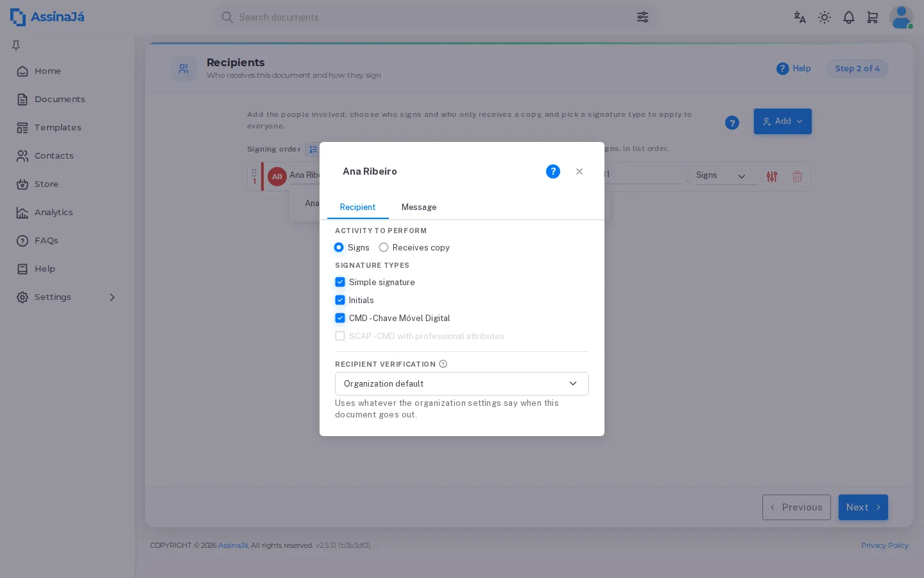The image size is (924, 578).
Task: Click the Search documents field
Action: click(436, 17)
